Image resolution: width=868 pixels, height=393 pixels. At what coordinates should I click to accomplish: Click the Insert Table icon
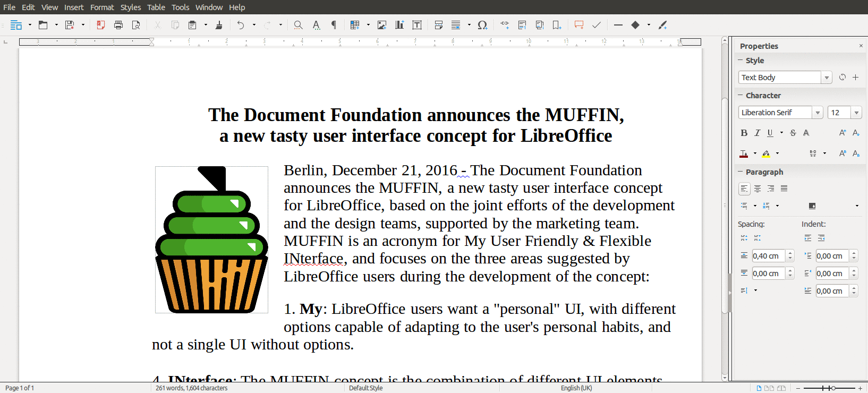coord(355,25)
